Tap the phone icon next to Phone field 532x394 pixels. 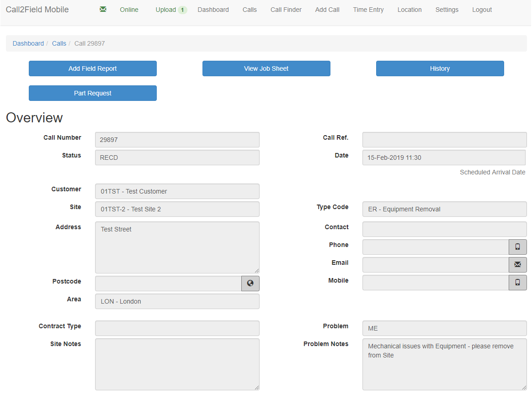point(517,247)
